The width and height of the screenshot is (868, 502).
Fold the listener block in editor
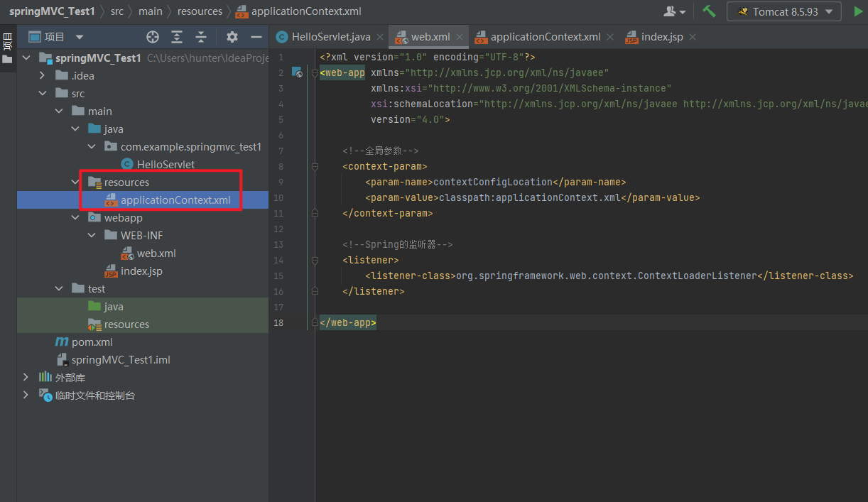314,260
